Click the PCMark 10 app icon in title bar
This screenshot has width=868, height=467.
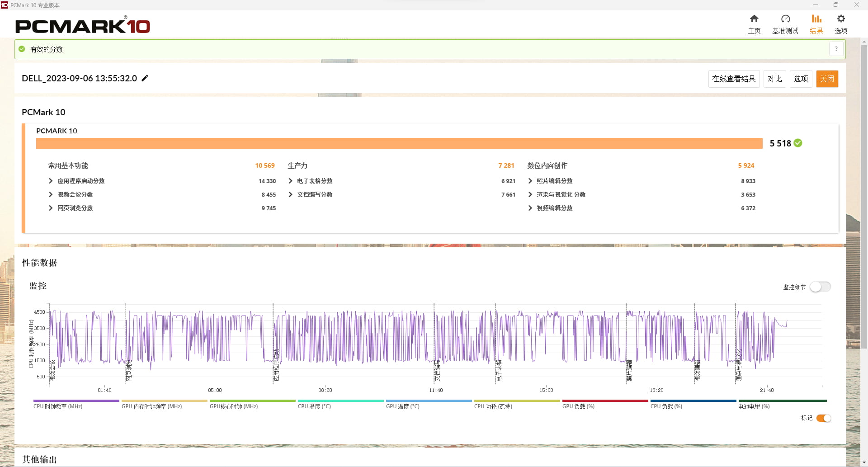pos(5,5)
